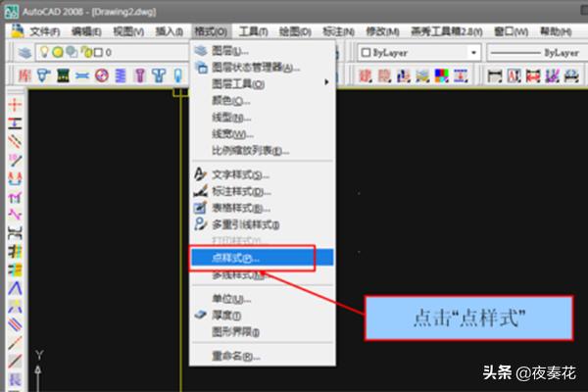The width and height of the screenshot is (588, 392).
Task: Open the Layer Properties Manager stacked-sheets icon
Action: point(24,53)
